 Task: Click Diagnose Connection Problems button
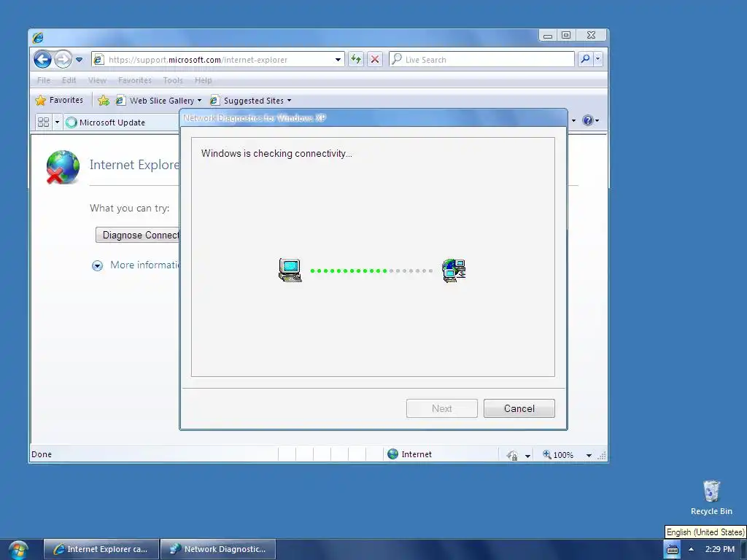click(x=138, y=235)
